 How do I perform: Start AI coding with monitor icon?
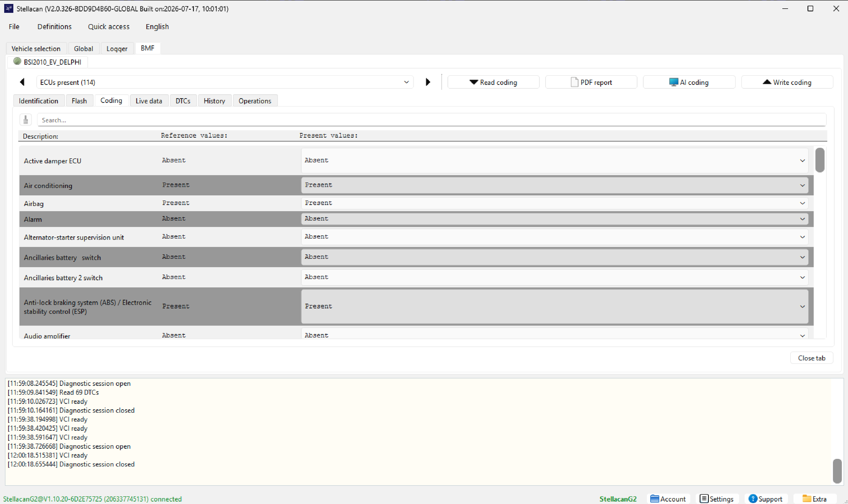click(x=689, y=82)
